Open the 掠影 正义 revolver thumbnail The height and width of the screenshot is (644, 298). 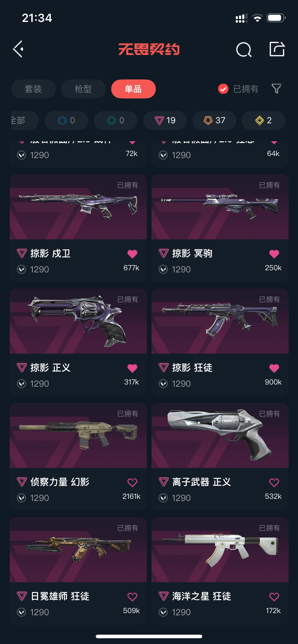(x=78, y=321)
